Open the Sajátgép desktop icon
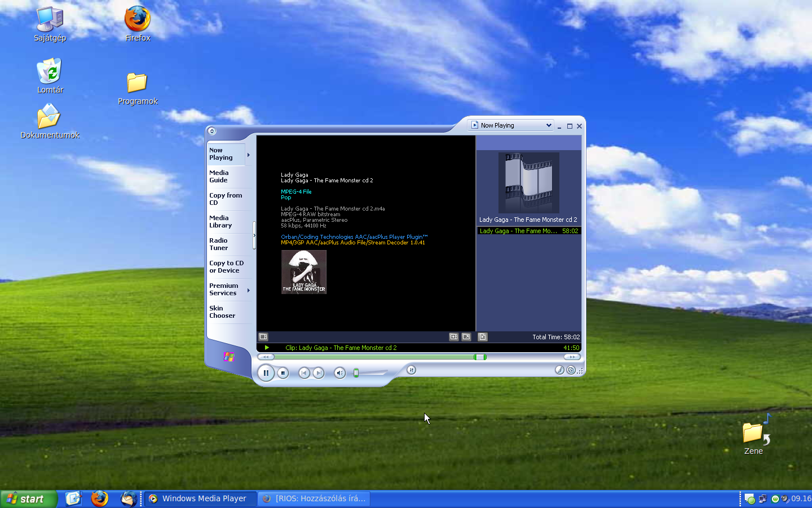 tap(50, 25)
